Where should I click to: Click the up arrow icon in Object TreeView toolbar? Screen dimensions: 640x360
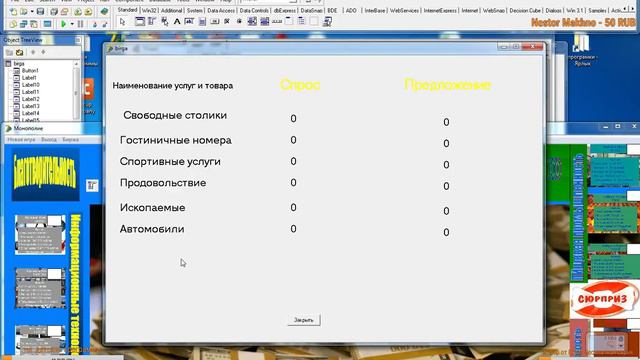click(x=33, y=52)
